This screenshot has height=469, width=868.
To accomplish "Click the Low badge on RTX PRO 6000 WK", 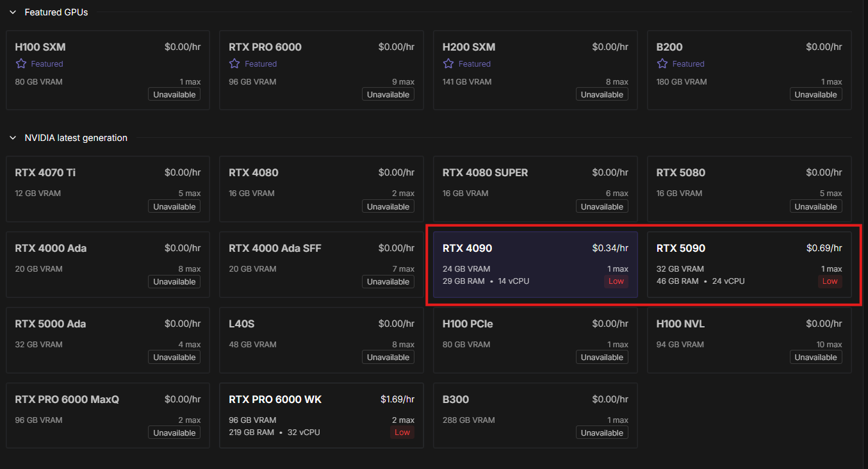I will [402, 432].
